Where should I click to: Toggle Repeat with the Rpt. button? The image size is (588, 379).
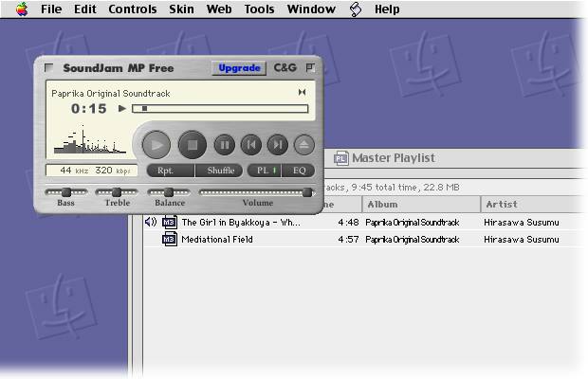pos(171,171)
